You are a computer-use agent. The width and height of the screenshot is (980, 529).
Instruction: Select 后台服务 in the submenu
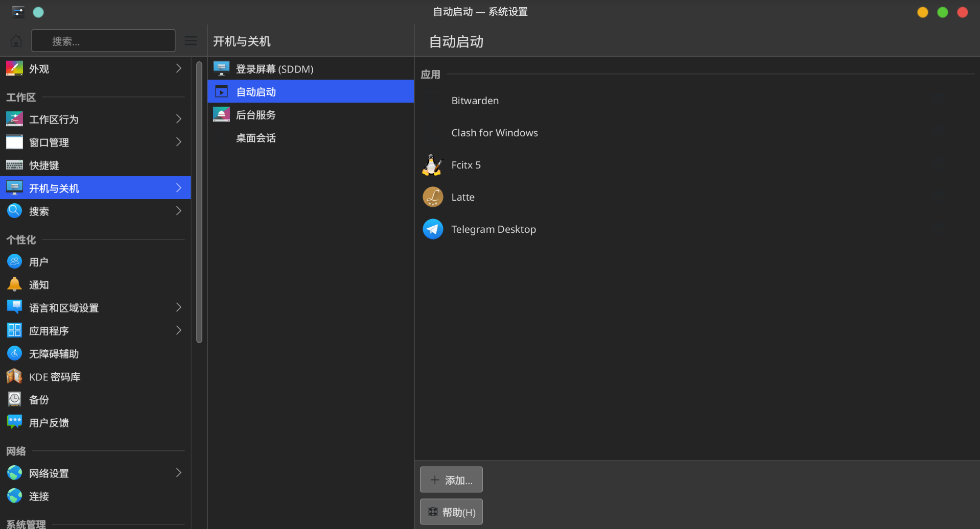[255, 115]
